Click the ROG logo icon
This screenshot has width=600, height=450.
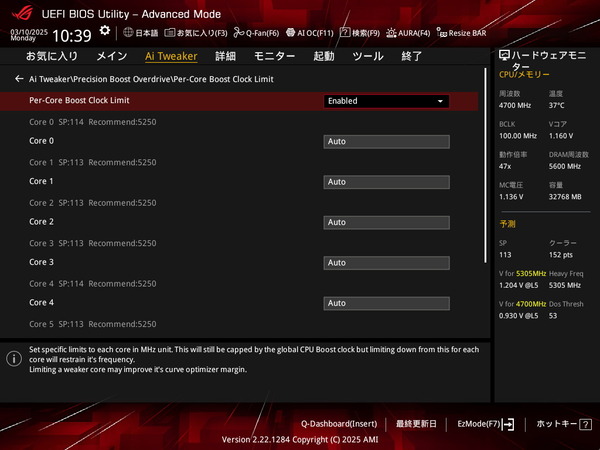click(x=22, y=14)
